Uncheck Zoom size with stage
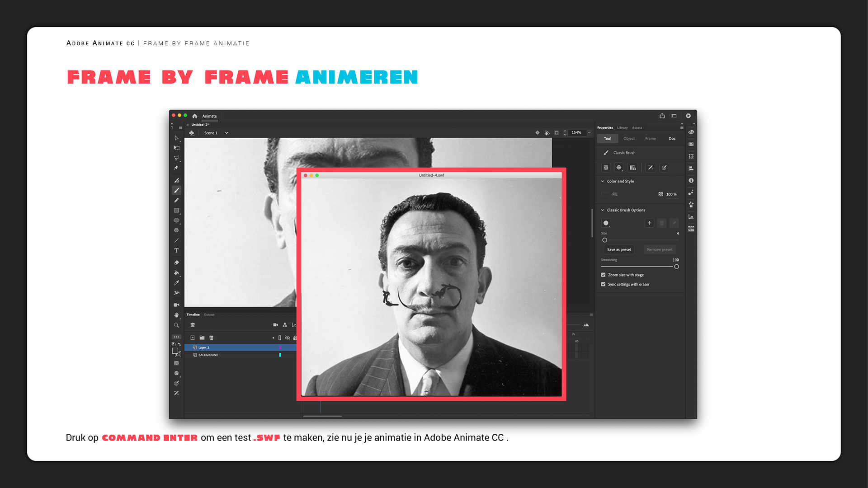 [x=603, y=275]
